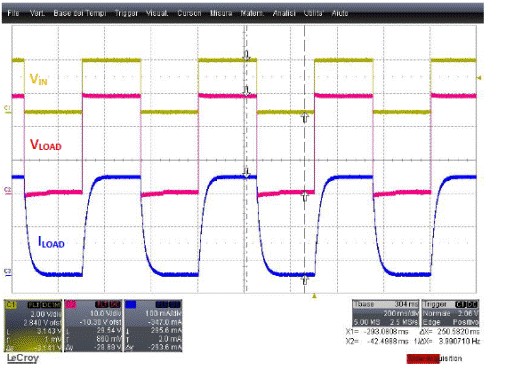Click the Edge trigger type text
This screenshot has height=369, width=513.
[x=431, y=322]
